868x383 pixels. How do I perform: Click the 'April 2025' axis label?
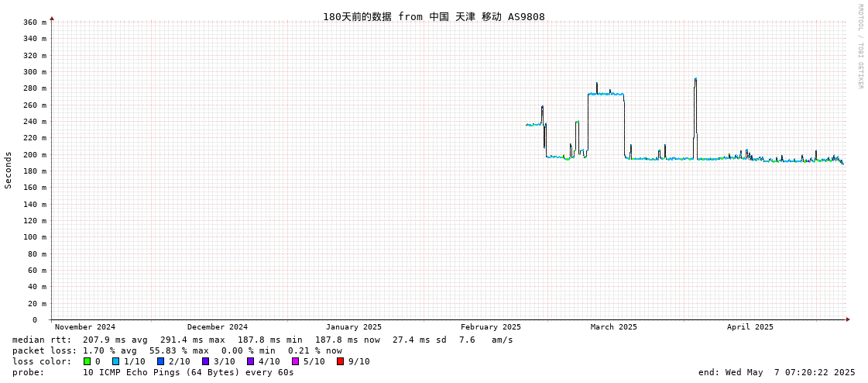click(750, 327)
